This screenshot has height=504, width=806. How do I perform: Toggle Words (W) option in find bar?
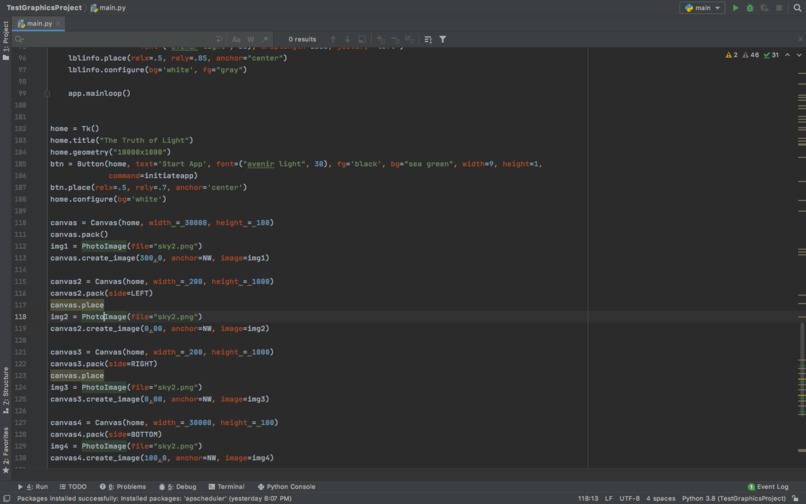point(250,39)
